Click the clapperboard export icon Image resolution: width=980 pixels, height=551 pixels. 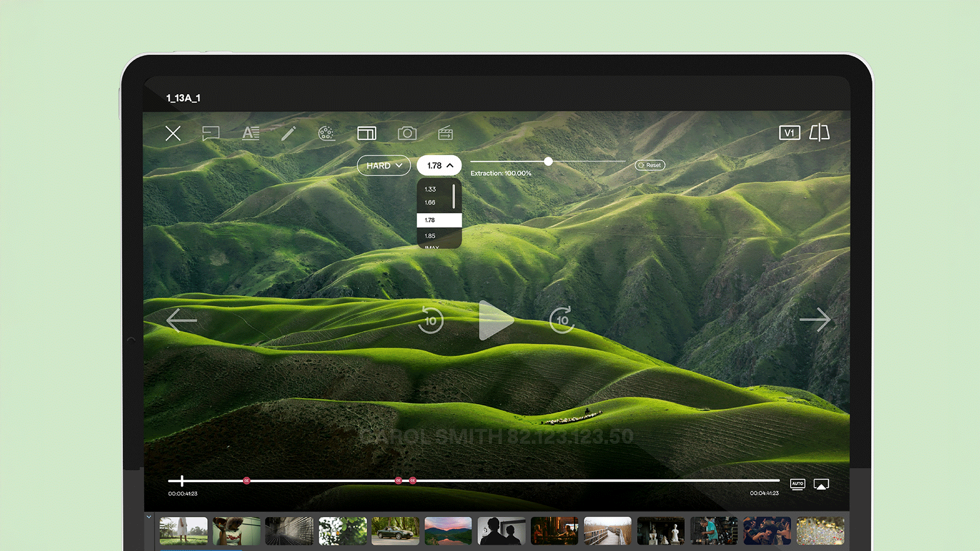click(446, 134)
